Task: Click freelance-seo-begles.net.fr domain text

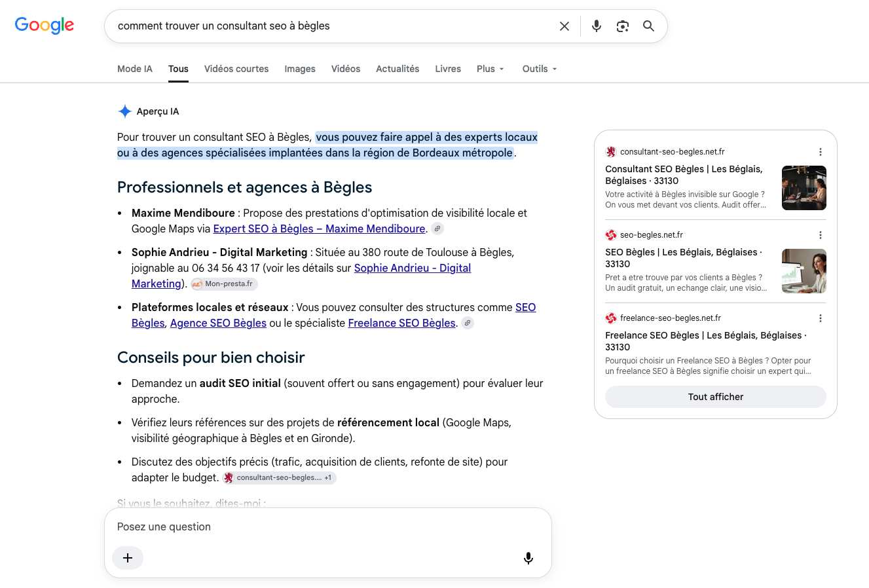Action: click(x=671, y=318)
